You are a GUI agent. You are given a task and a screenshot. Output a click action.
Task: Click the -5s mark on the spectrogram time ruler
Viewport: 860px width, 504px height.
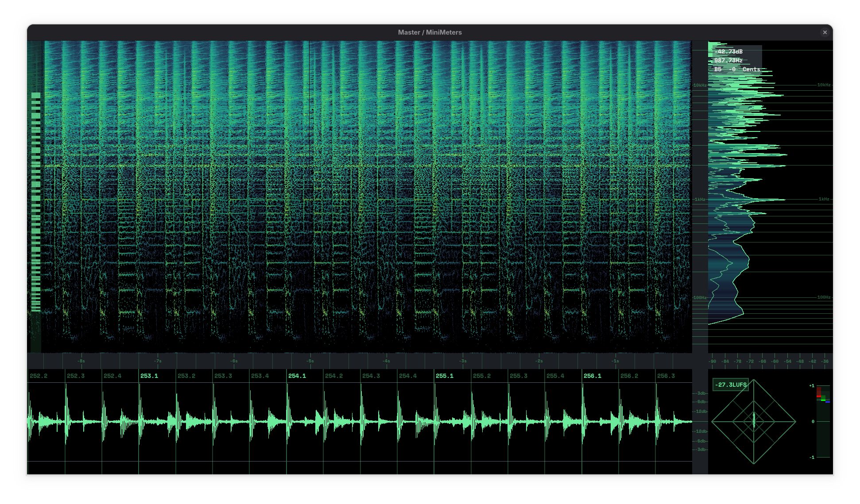pos(311,361)
